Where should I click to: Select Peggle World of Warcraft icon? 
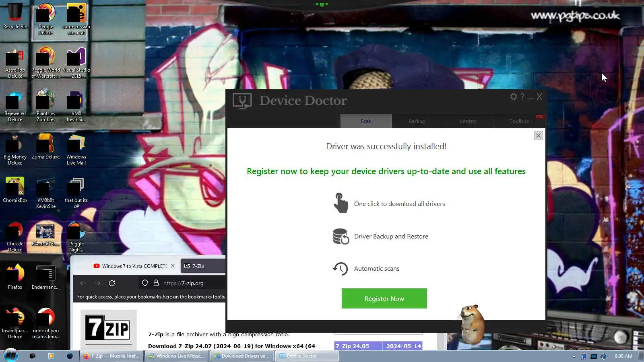point(46,62)
